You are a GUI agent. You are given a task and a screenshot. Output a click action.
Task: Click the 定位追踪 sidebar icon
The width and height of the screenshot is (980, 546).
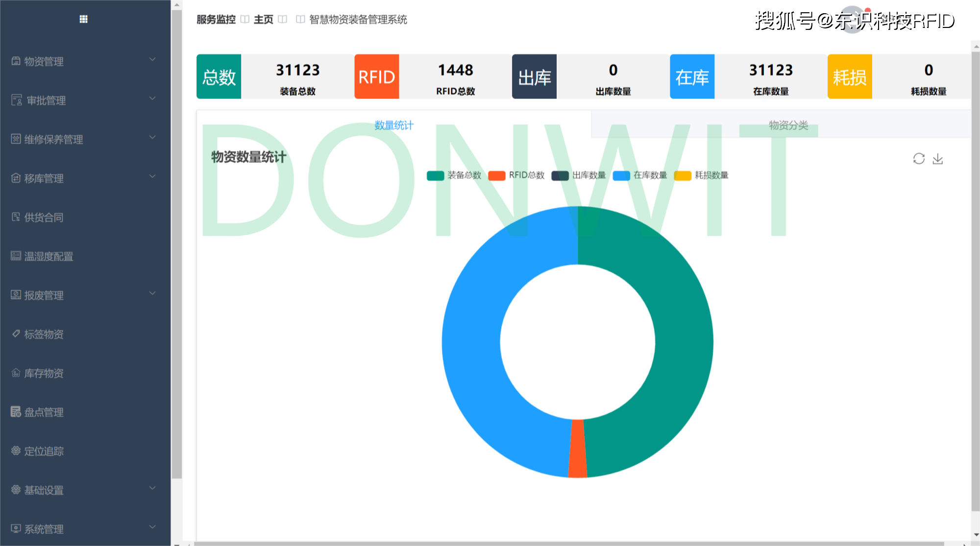coord(16,451)
